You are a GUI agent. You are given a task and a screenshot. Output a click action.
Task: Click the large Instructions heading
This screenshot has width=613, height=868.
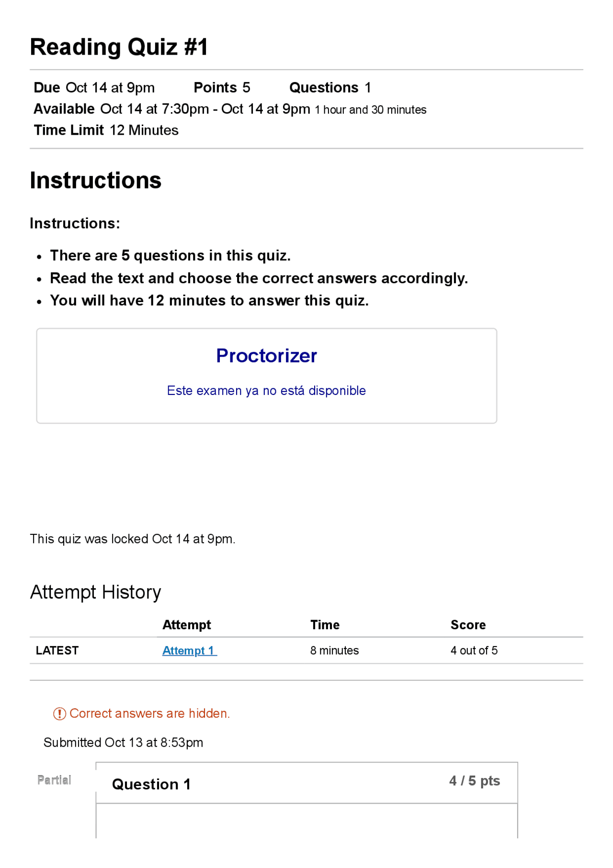(x=95, y=180)
